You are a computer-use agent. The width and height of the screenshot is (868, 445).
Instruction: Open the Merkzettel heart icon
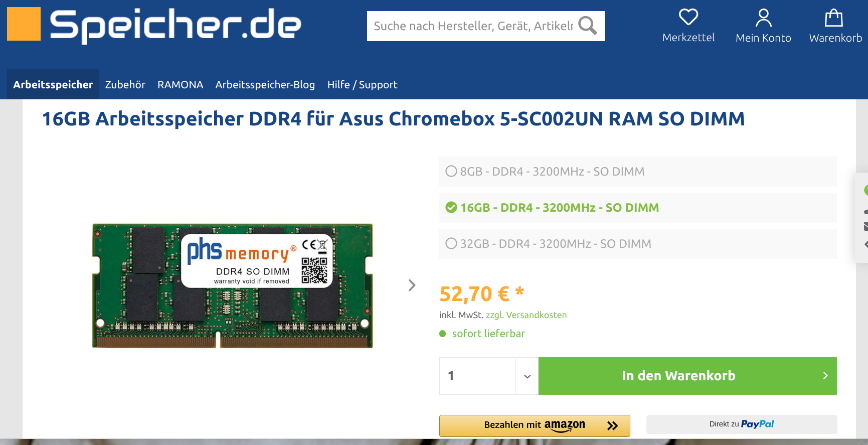pyautogui.click(x=688, y=17)
